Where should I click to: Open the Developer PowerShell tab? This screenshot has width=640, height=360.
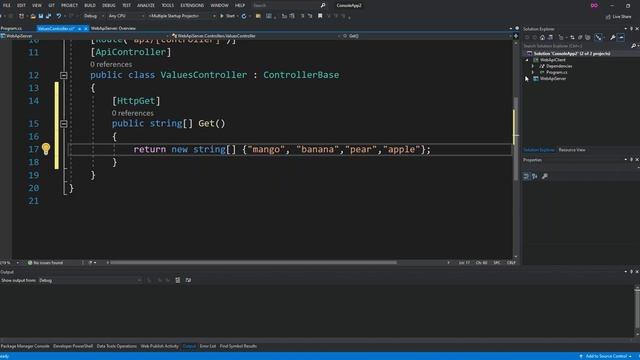[73, 346]
